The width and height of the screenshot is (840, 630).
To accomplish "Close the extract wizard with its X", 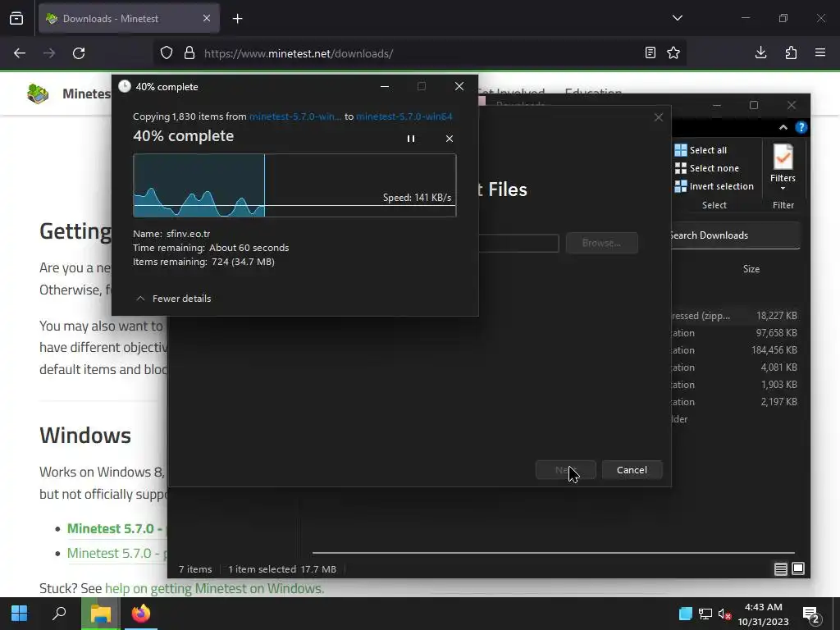I will 659,117.
